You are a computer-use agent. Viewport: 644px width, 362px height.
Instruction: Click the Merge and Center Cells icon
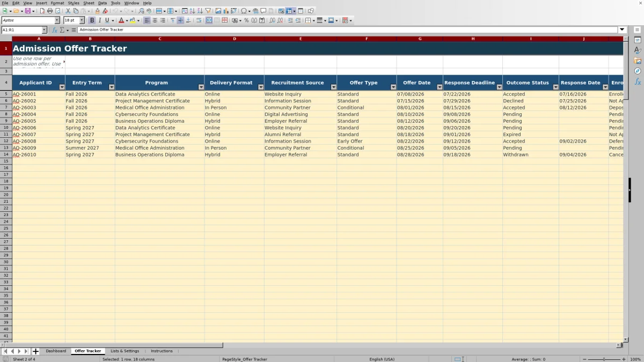pos(209,20)
